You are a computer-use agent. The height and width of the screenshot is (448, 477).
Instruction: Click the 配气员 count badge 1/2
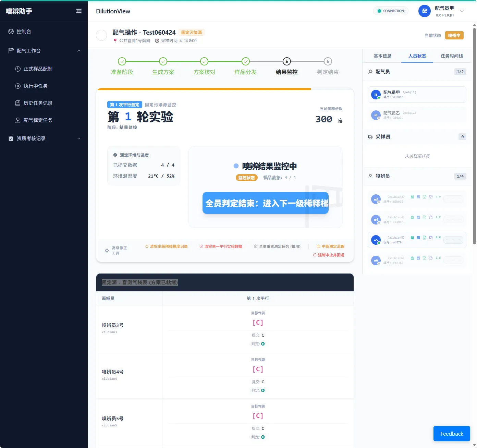click(x=460, y=72)
